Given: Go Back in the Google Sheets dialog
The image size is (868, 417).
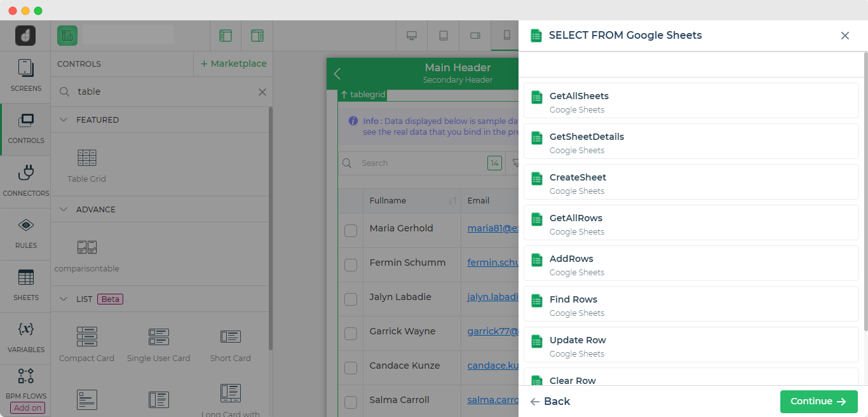Looking at the screenshot, I should point(550,402).
